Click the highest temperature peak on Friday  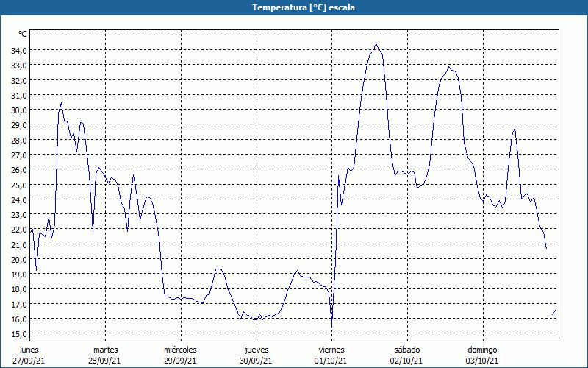(376, 44)
